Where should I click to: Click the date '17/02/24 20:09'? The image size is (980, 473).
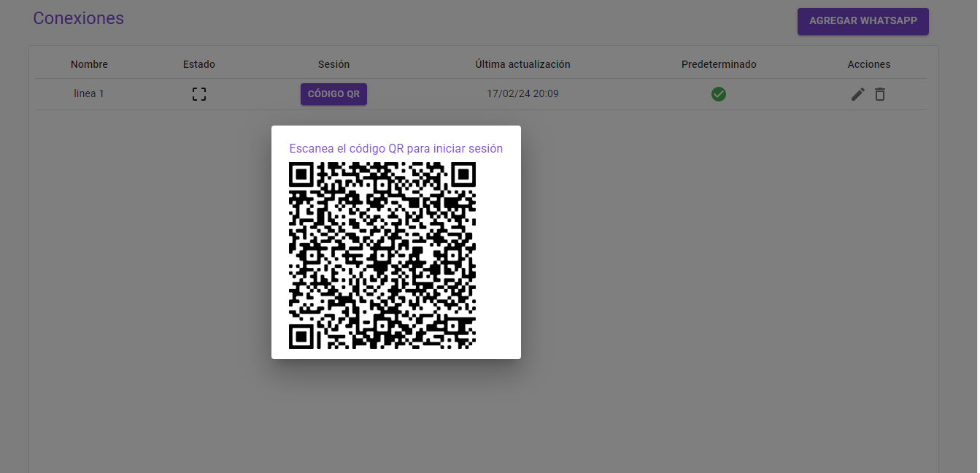point(522,94)
